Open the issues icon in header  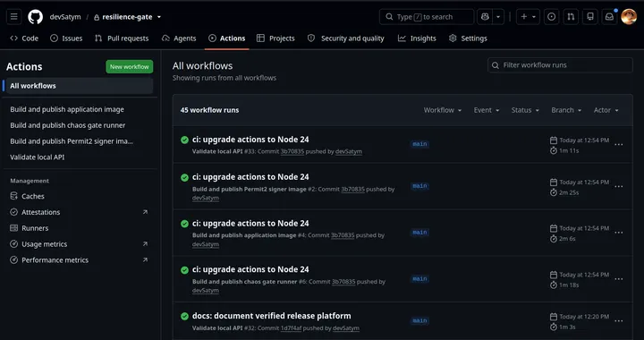(x=552, y=17)
